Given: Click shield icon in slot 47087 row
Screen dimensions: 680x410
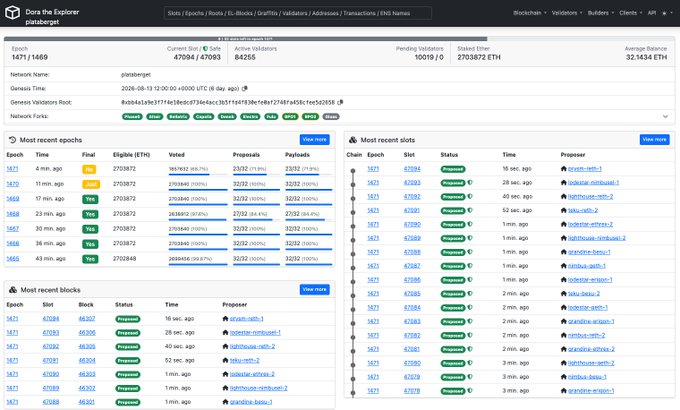Looking at the screenshot, I should 470,266.
